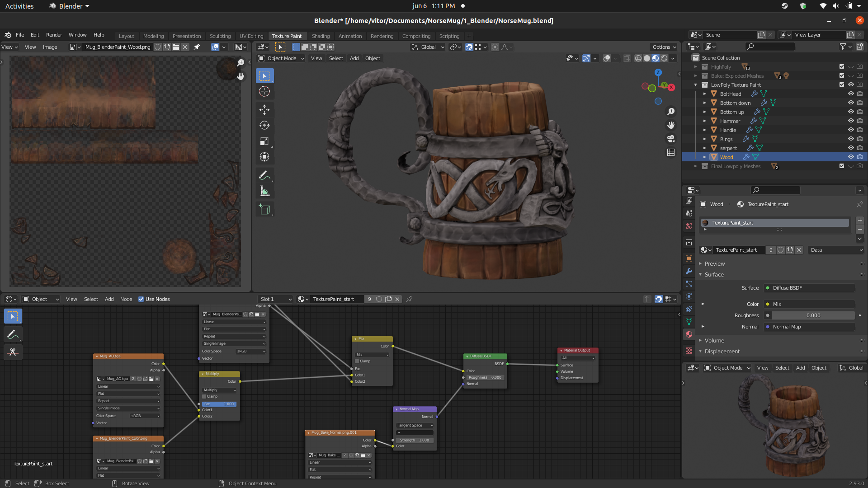Switch to the Shading workspace tab

coord(321,36)
